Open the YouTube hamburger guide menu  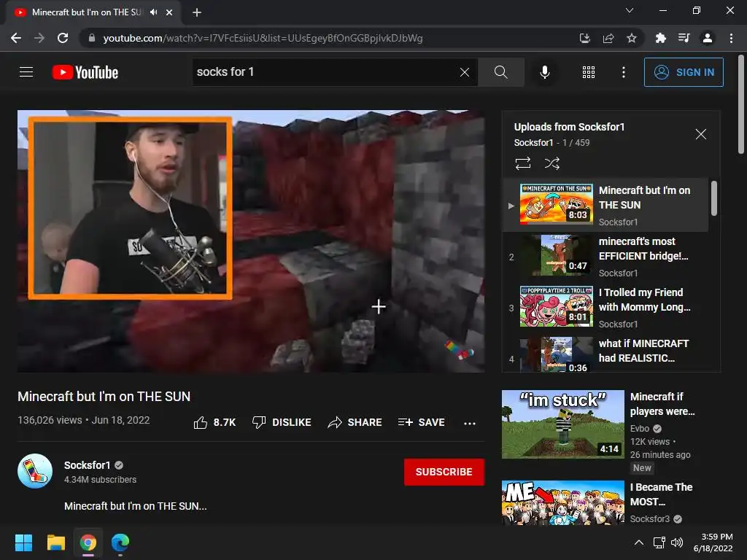(x=26, y=72)
